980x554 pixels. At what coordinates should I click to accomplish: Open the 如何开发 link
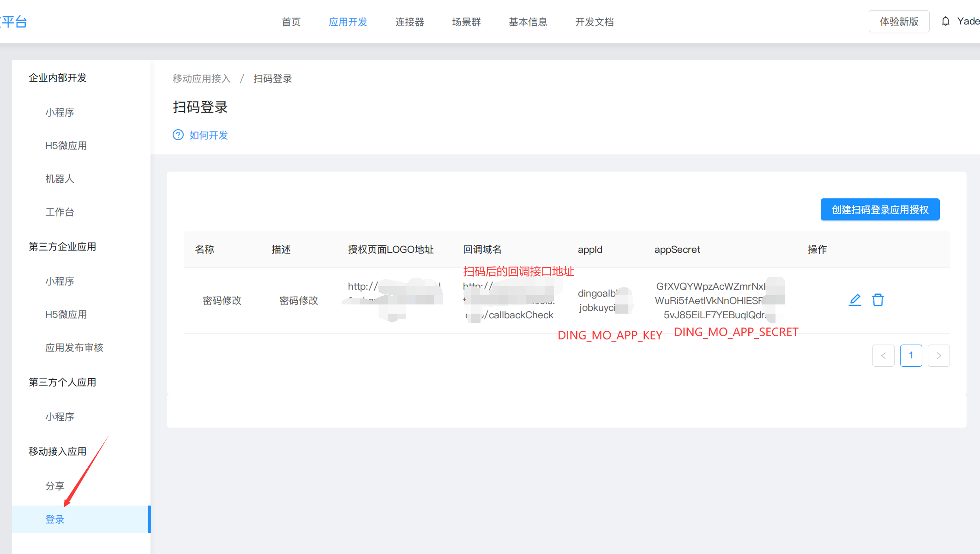tap(209, 135)
